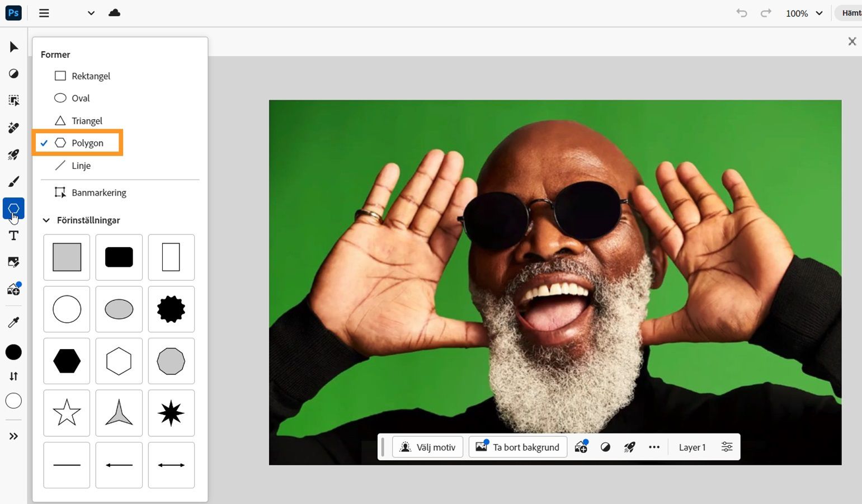Select the Eyedropper tool
This screenshot has height=504, width=862.
13,321
